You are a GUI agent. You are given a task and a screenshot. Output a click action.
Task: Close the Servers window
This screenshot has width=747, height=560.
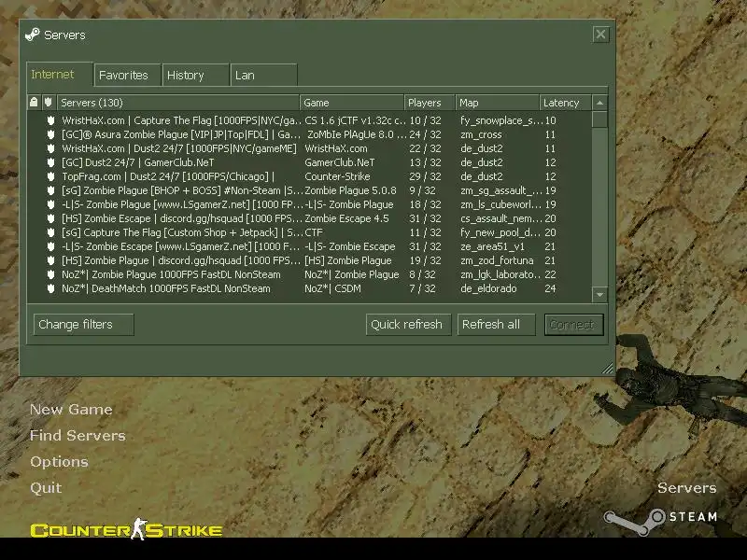click(600, 35)
